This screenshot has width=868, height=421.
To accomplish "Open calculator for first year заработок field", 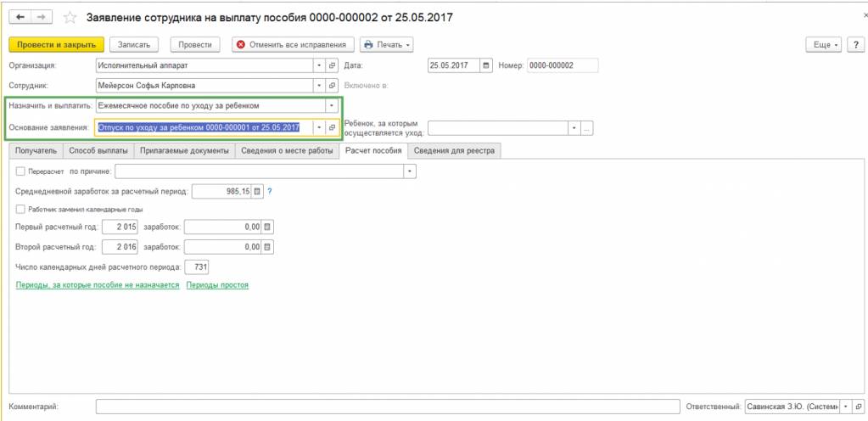I will [267, 227].
